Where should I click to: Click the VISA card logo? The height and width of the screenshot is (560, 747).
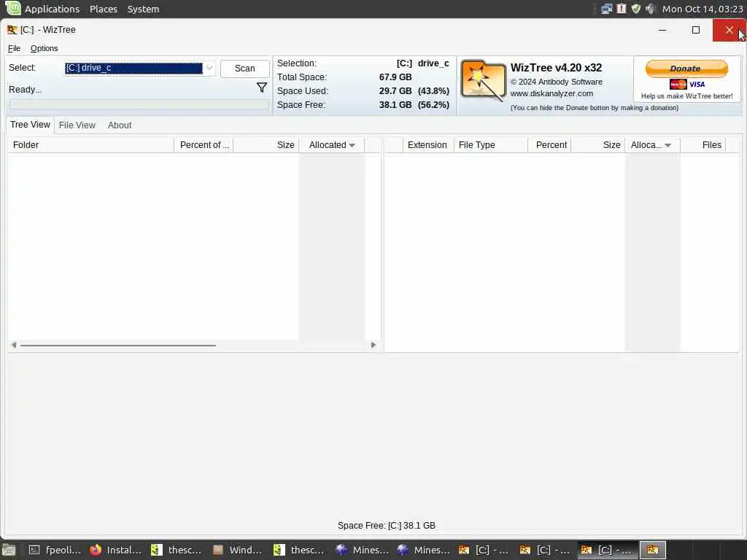pos(697,85)
